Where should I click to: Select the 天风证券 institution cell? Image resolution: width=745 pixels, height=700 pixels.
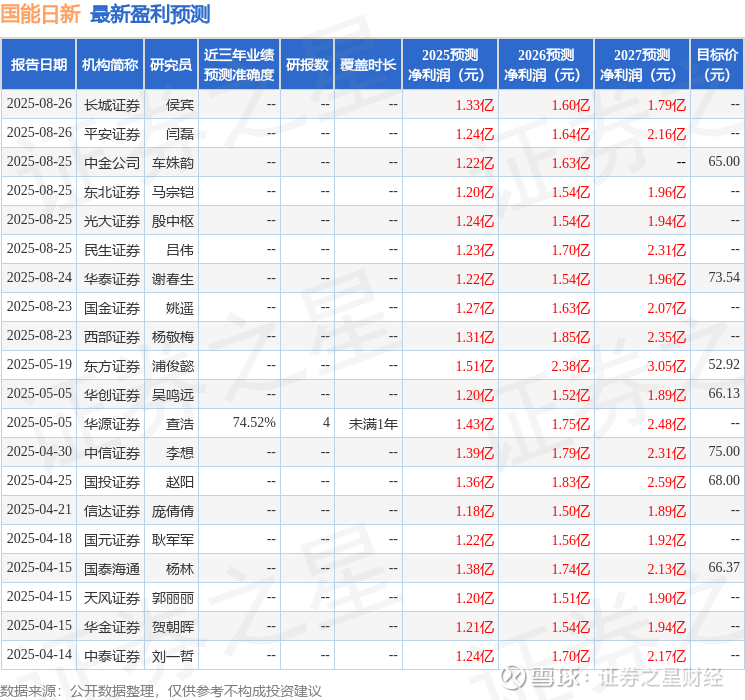click(112, 598)
